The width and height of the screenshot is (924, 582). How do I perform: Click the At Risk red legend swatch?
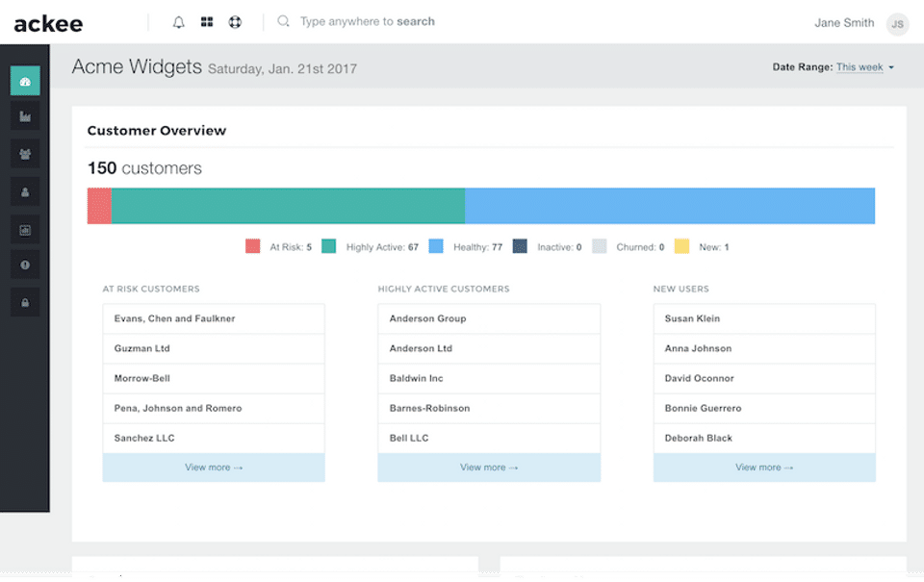point(253,246)
